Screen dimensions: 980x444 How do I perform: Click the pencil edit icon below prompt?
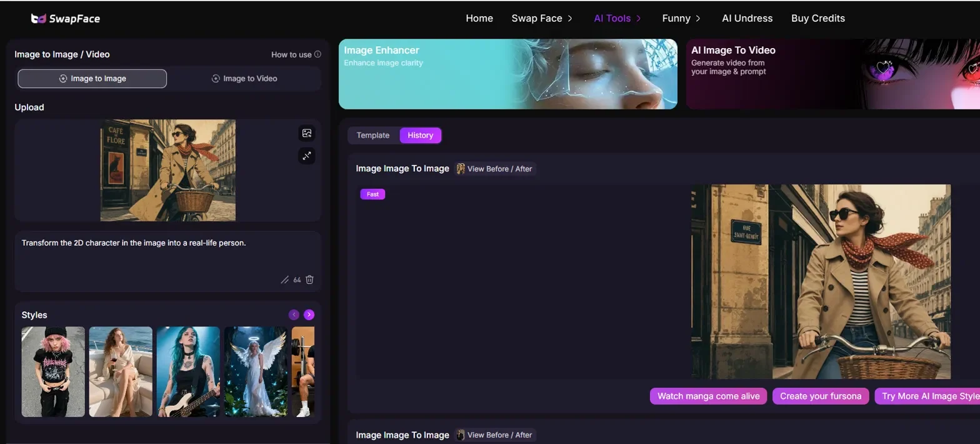click(285, 280)
